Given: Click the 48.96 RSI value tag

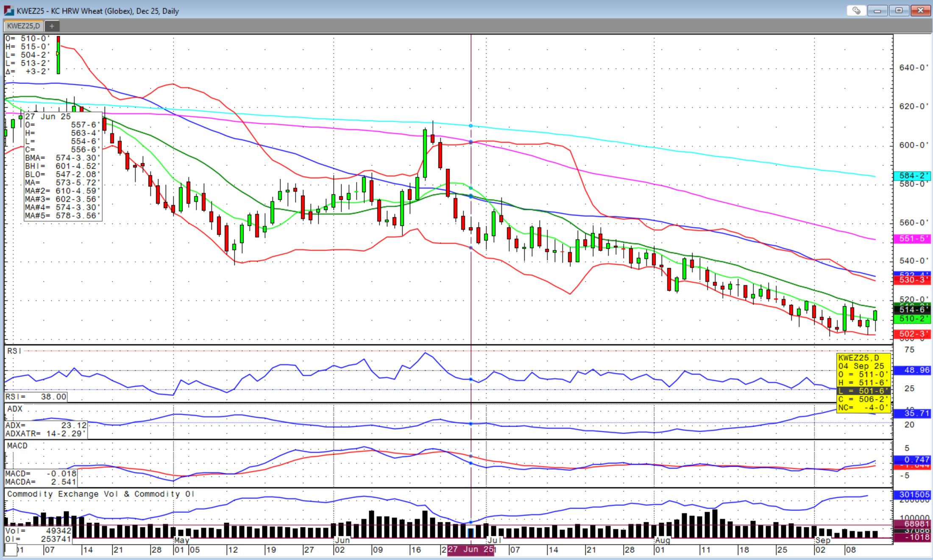Looking at the screenshot, I should tap(912, 370).
